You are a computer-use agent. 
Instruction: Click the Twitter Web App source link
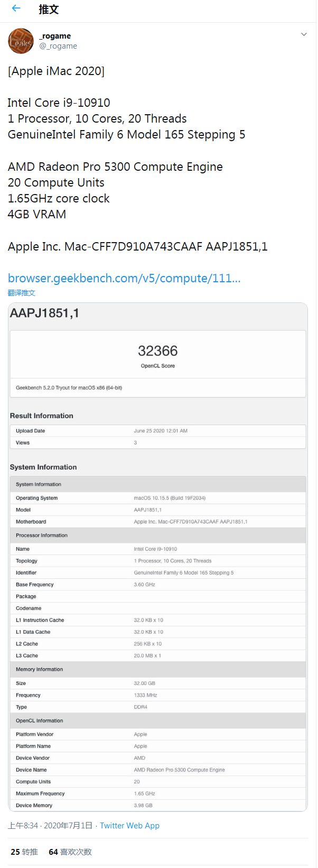click(129, 825)
